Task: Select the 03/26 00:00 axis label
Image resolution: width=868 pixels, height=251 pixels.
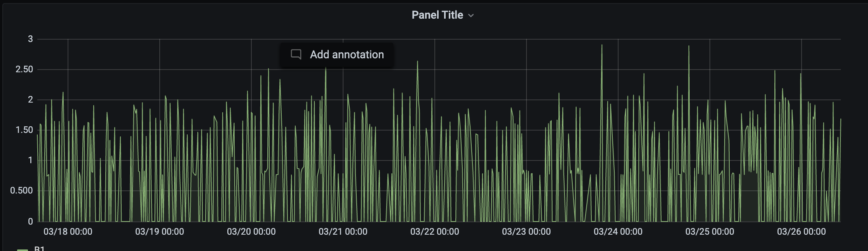Action: click(802, 232)
